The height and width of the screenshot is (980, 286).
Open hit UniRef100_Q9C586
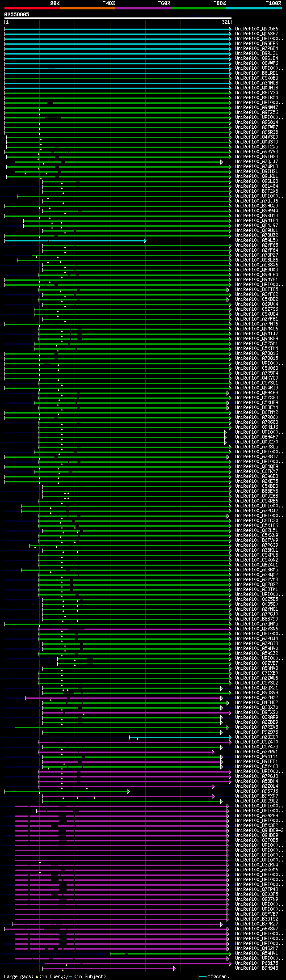coord(257,29)
